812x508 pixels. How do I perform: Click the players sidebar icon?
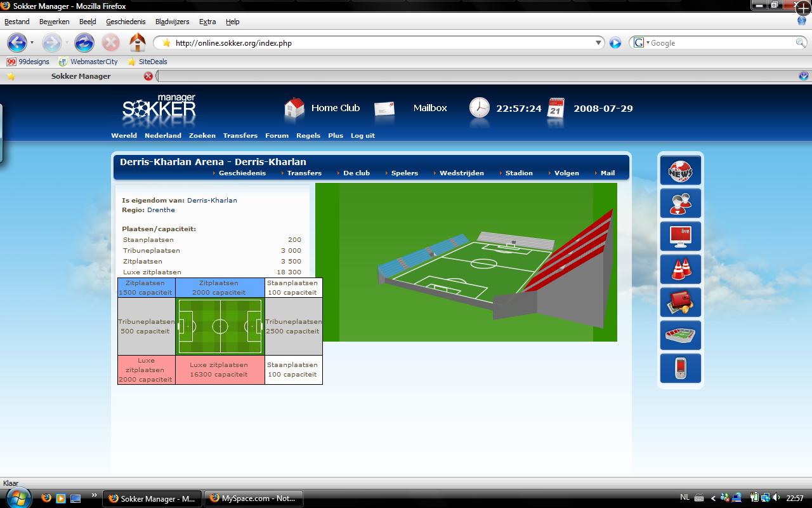pyautogui.click(x=680, y=203)
